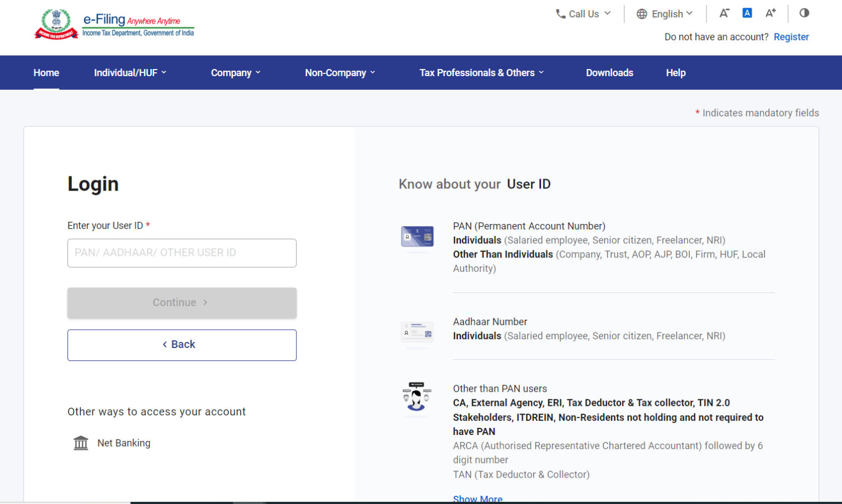The image size is (842, 504).
Task: Open the Call Us dropdown
Action: tap(583, 14)
